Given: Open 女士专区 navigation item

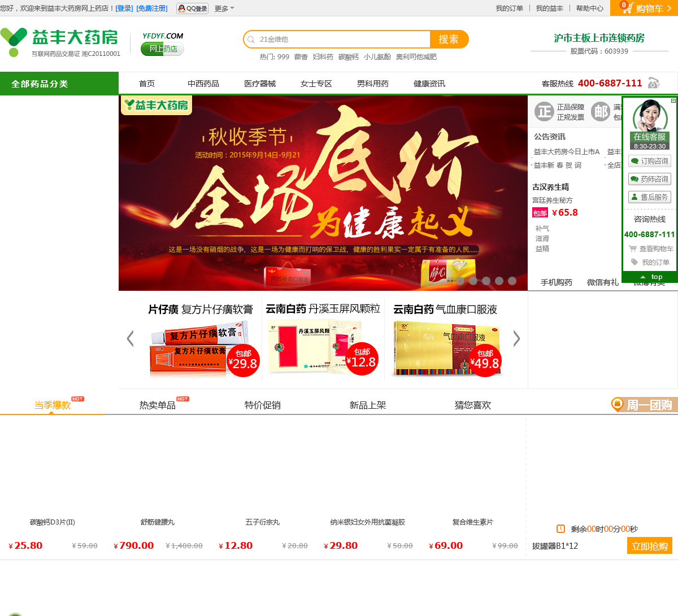Looking at the screenshot, I should click(316, 84).
